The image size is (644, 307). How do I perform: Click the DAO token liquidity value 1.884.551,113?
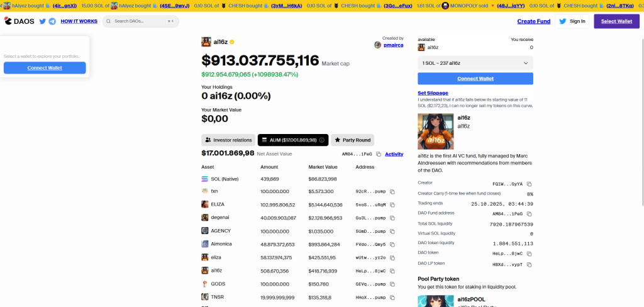coord(513,243)
